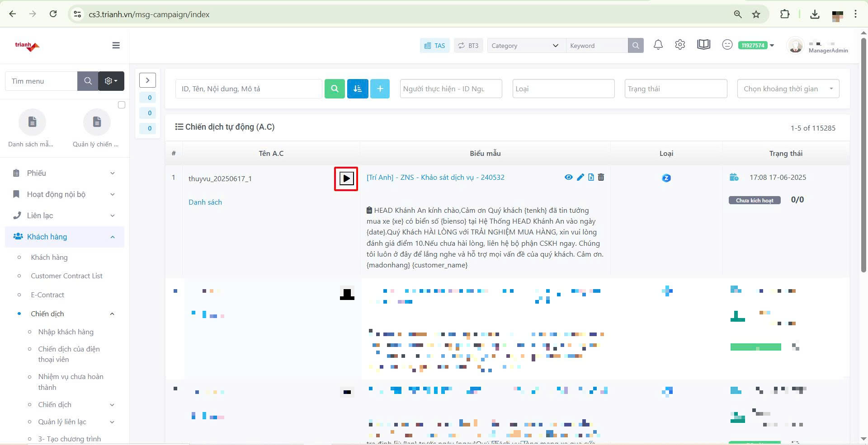Click the Biểu mẫu column header

tap(485, 153)
